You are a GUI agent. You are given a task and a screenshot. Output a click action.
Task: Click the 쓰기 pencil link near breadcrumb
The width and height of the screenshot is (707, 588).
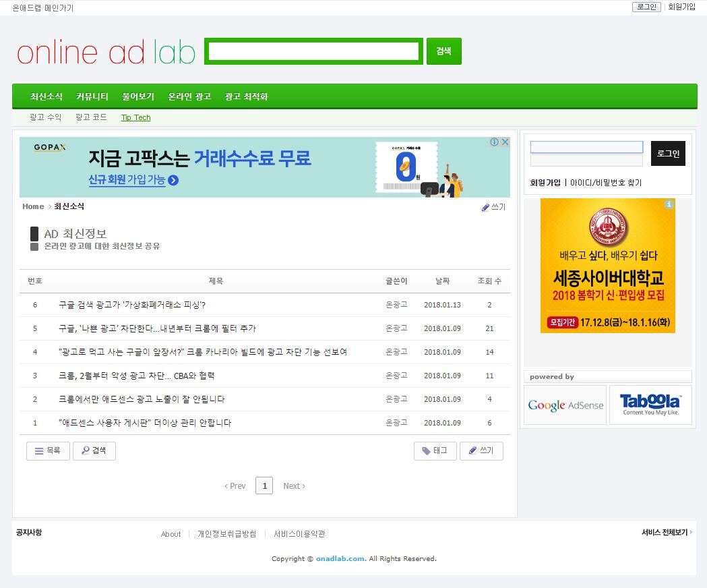tap(494, 207)
